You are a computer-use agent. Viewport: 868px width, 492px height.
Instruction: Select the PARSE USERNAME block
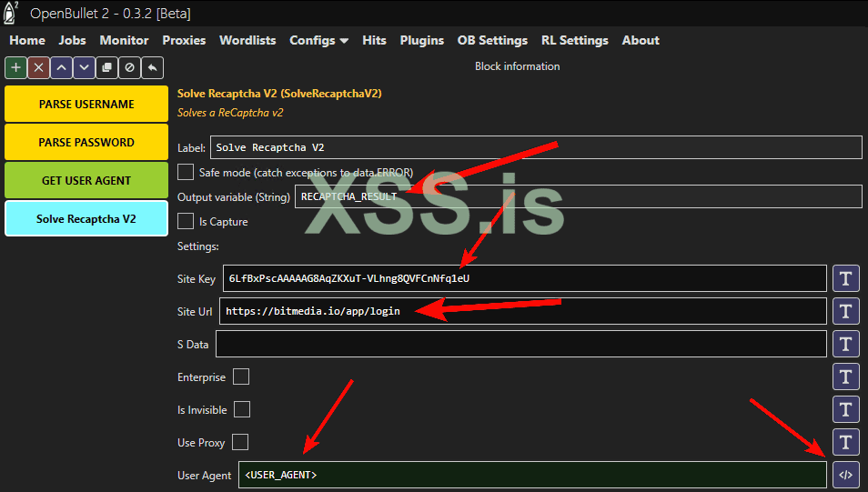(x=86, y=104)
